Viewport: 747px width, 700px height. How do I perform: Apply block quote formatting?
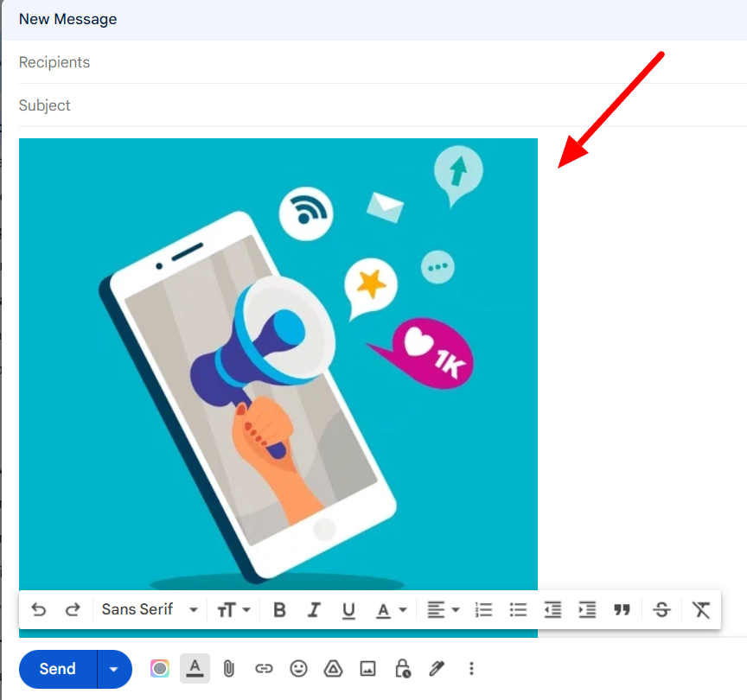tap(622, 610)
